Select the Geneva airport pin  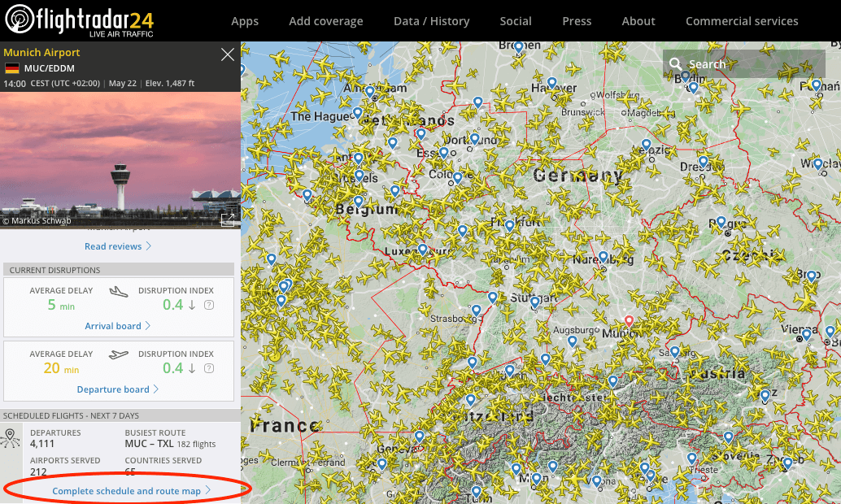pyautogui.click(x=420, y=437)
